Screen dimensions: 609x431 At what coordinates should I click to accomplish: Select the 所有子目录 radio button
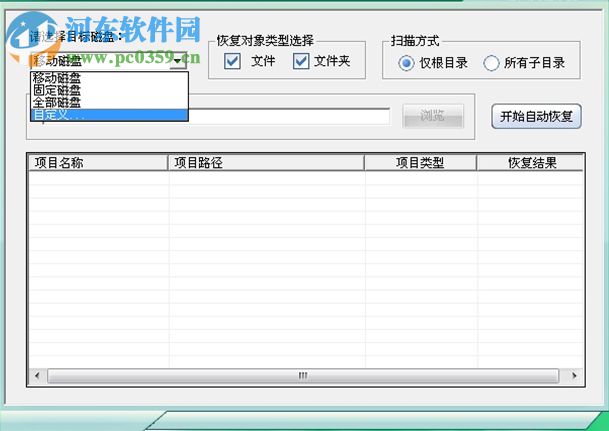(x=491, y=63)
